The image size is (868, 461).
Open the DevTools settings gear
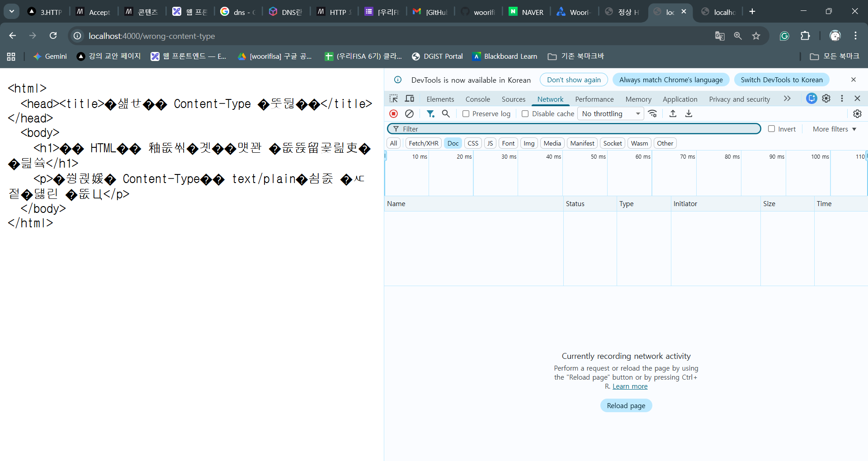(x=826, y=99)
